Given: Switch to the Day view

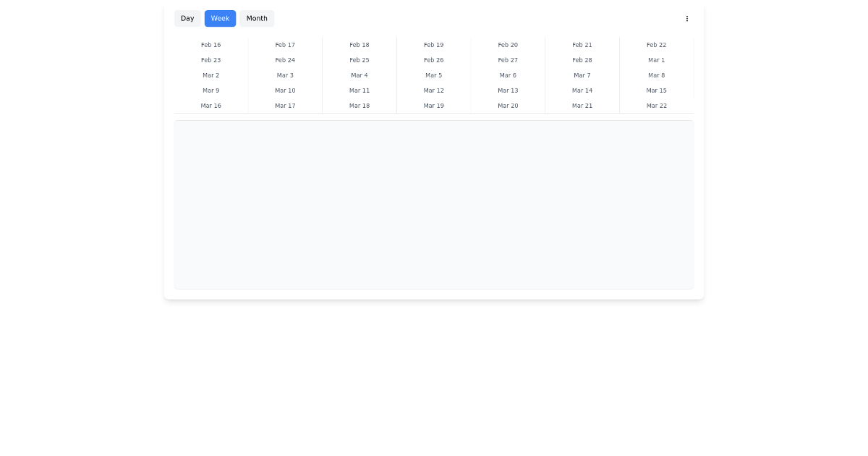Looking at the screenshot, I should tap(187, 18).
